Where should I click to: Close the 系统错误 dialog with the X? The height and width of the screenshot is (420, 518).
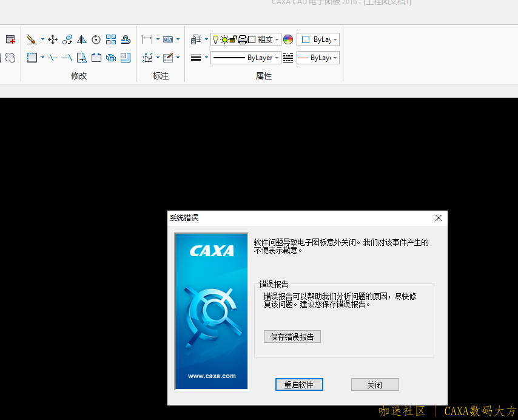point(439,218)
